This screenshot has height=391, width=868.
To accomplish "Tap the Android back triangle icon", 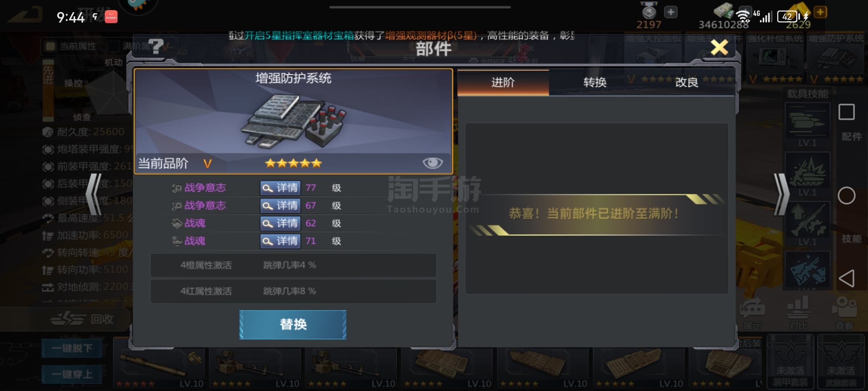I will point(847,278).
